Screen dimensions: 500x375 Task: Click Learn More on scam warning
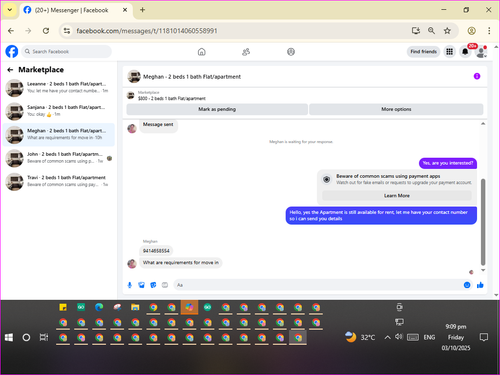(397, 196)
